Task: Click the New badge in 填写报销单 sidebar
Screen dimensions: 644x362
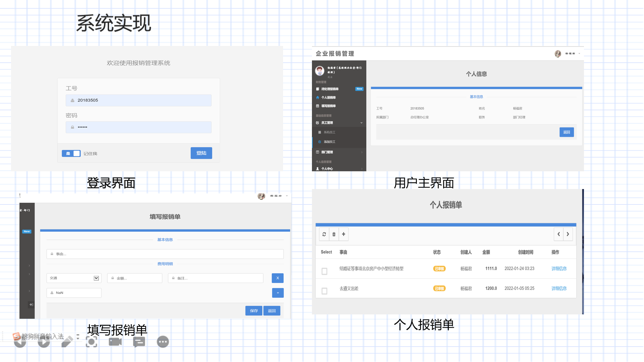Action: [x=27, y=231]
